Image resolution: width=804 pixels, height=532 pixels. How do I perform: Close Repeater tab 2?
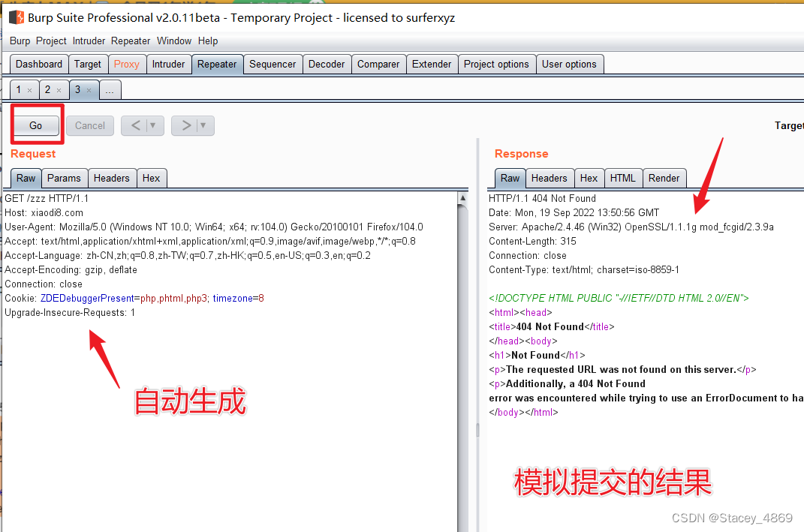click(x=59, y=90)
